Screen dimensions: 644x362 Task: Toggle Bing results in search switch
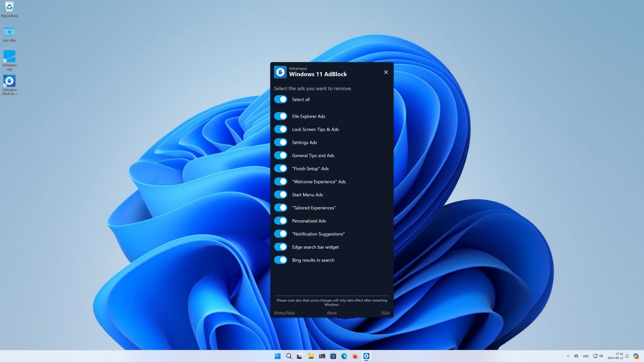[x=281, y=260]
